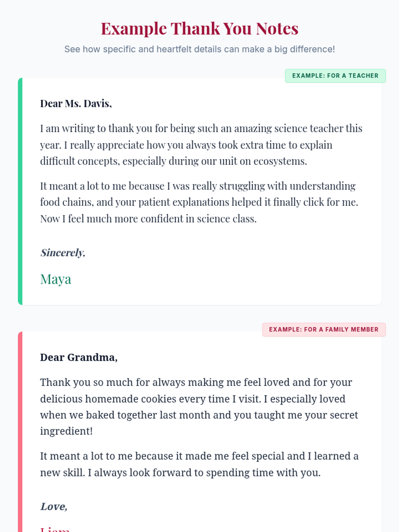Screen dimensions: 399x532
Task: Click the paragraph about learning a new skill
Action: click(x=199, y=464)
